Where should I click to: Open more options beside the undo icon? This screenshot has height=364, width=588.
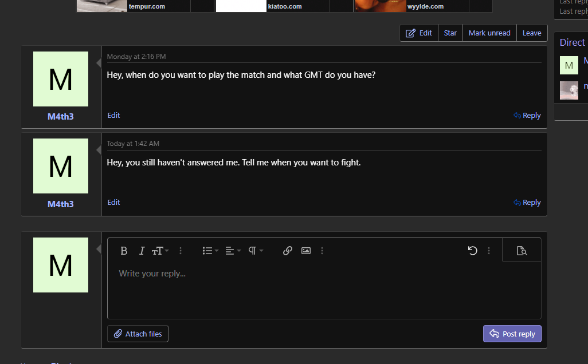[489, 251]
